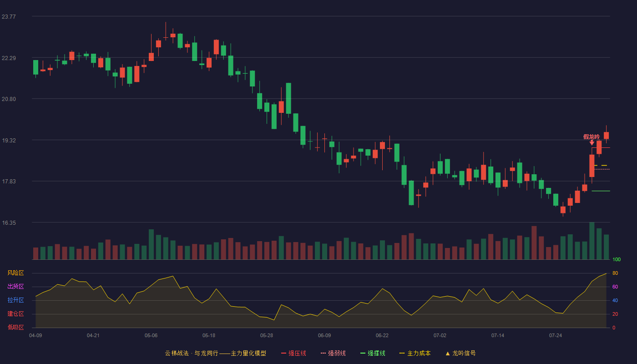Click the 假龙吟 signal label on the chart
The height and width of the screenshot is (364, 637).
591,136
